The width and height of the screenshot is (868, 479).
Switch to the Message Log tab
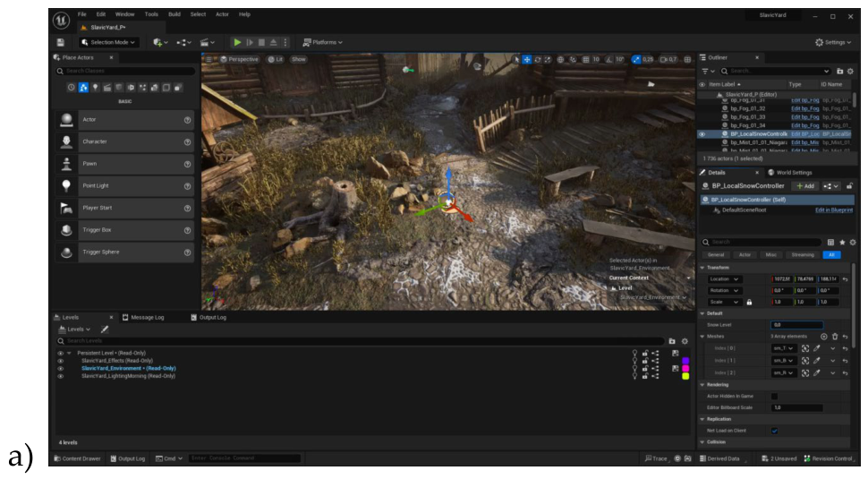pos(143,317)
